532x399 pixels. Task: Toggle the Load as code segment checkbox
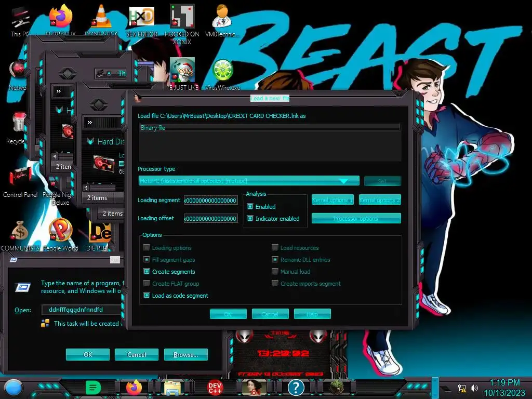pyautogui.click(x=147, y=296)
